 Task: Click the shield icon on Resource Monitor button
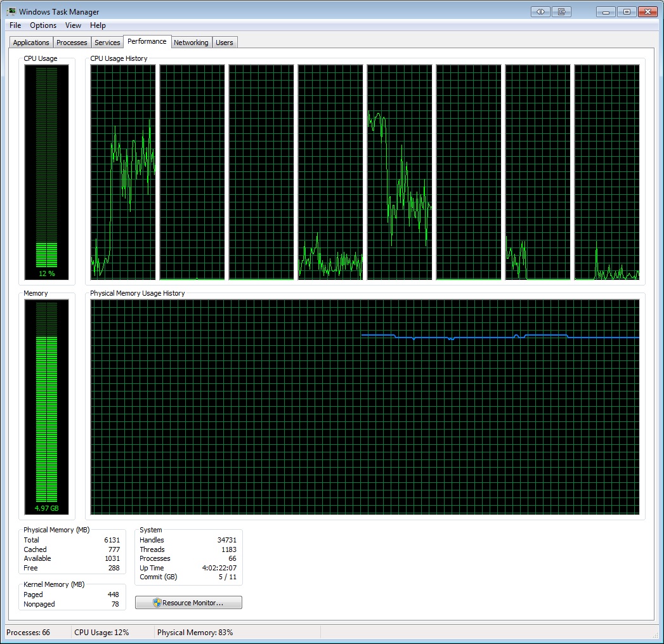pos(157,603)
